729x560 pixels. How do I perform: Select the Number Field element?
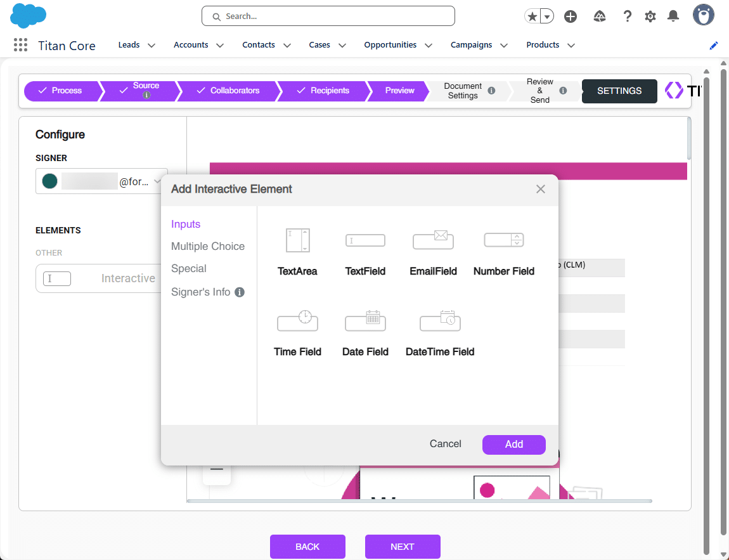click(504, 241)
